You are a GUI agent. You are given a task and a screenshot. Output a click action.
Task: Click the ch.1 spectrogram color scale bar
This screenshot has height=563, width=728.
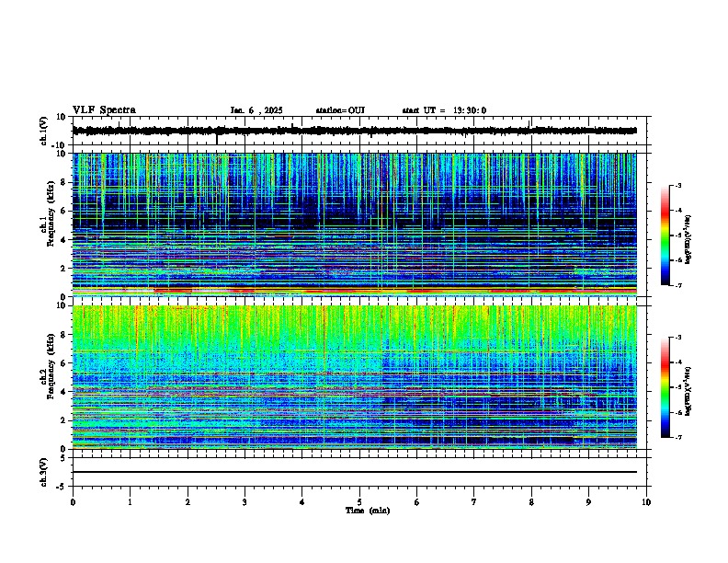pyautogui.click(x=665, y=236)
